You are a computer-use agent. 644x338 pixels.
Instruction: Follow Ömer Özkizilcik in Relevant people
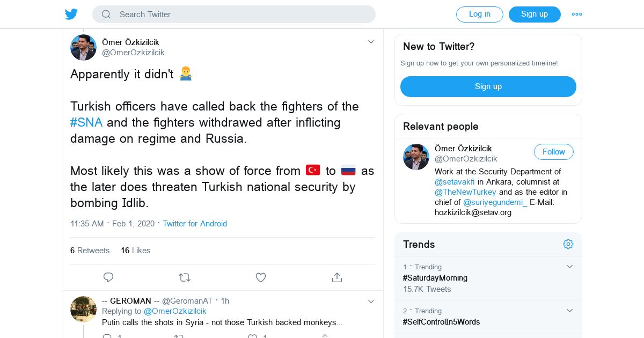point(553,152)
